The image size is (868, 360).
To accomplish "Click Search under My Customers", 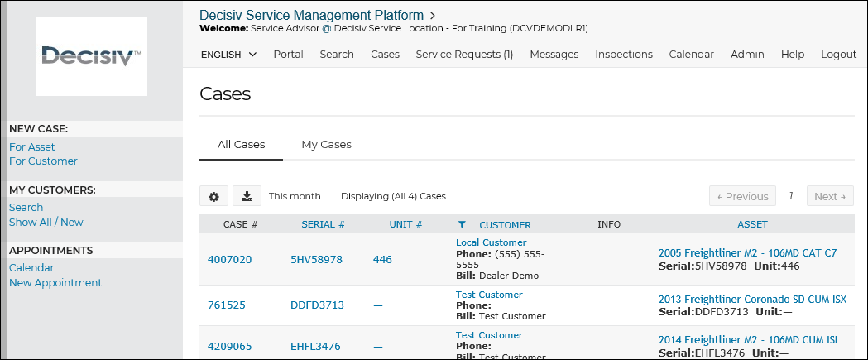I will tap(26, 207).
